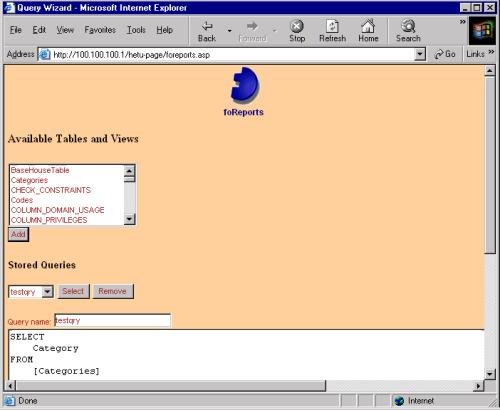Open the Favorites menu
The height and width of the screenshot is (410, 500).
pos(100,30)
